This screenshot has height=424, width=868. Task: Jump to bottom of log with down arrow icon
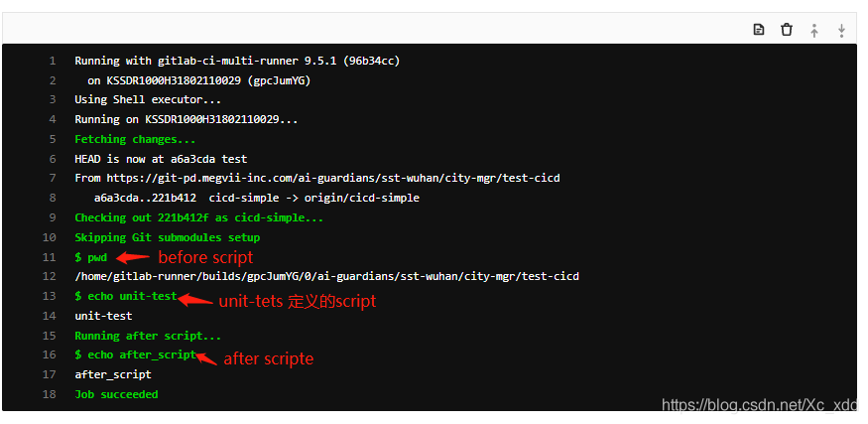[841, 31]
